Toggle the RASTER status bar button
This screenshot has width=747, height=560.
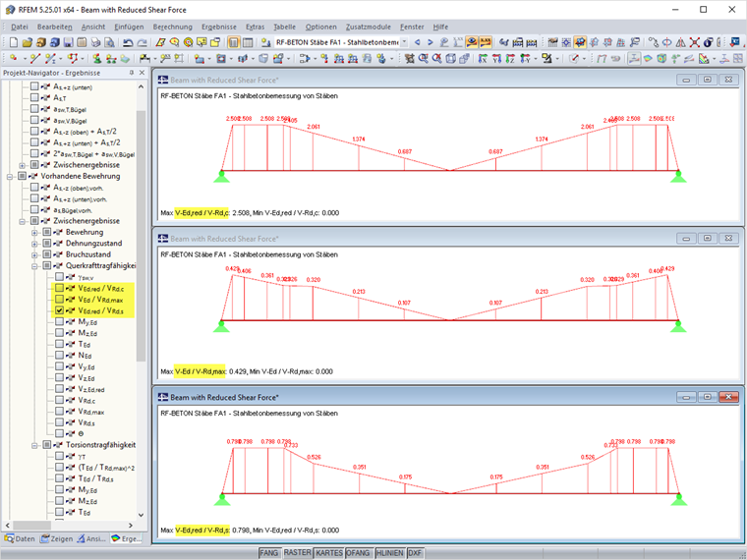coord(297,553)
